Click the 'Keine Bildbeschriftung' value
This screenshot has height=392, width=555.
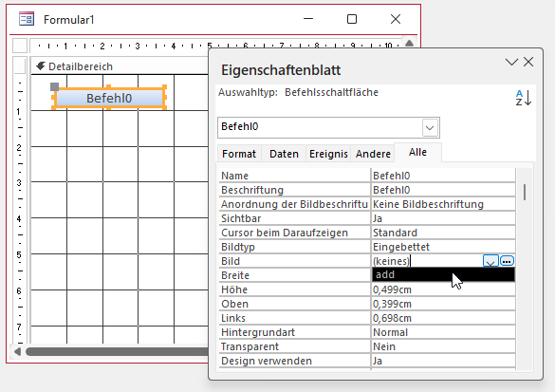click(443, 204)
